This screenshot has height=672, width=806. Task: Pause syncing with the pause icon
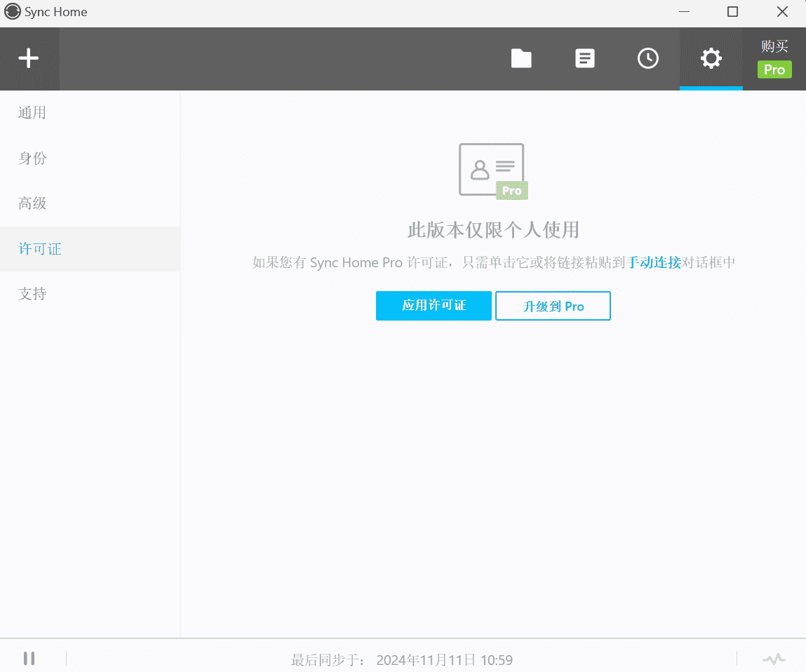pyautogui.click(x=29, y=659)
